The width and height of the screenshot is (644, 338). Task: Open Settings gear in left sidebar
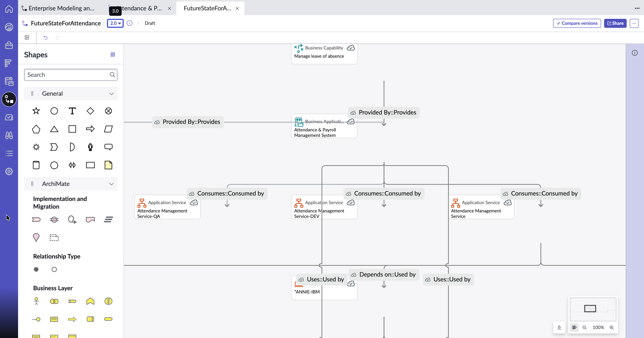(9, 171)
